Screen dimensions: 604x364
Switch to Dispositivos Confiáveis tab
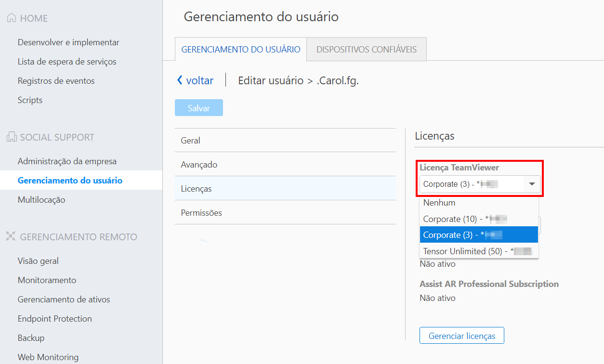[x=367, y=50]
